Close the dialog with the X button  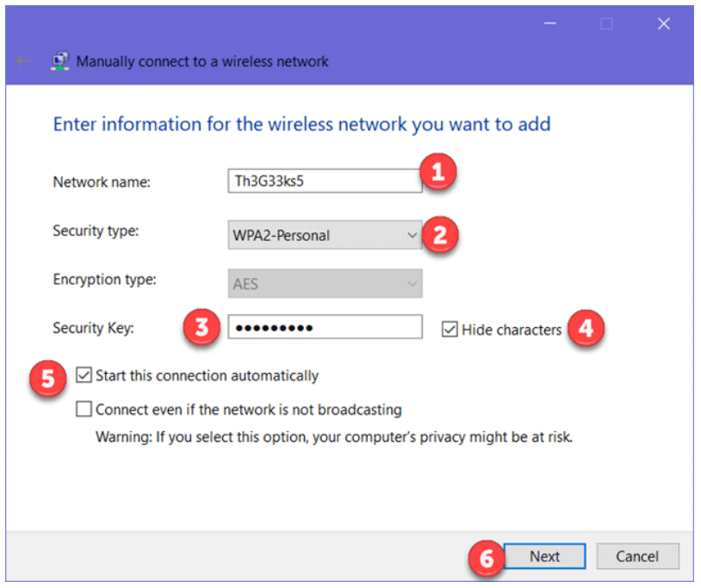point(663,23)
